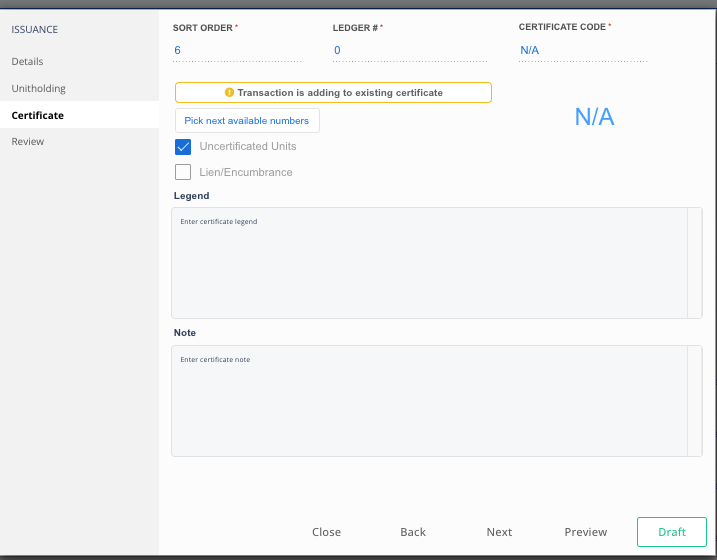This screenshot has height=560, width=717.
Task: Click the Lien/Encumbrance label
Action: pyautogui.click(x=246, y=172)
